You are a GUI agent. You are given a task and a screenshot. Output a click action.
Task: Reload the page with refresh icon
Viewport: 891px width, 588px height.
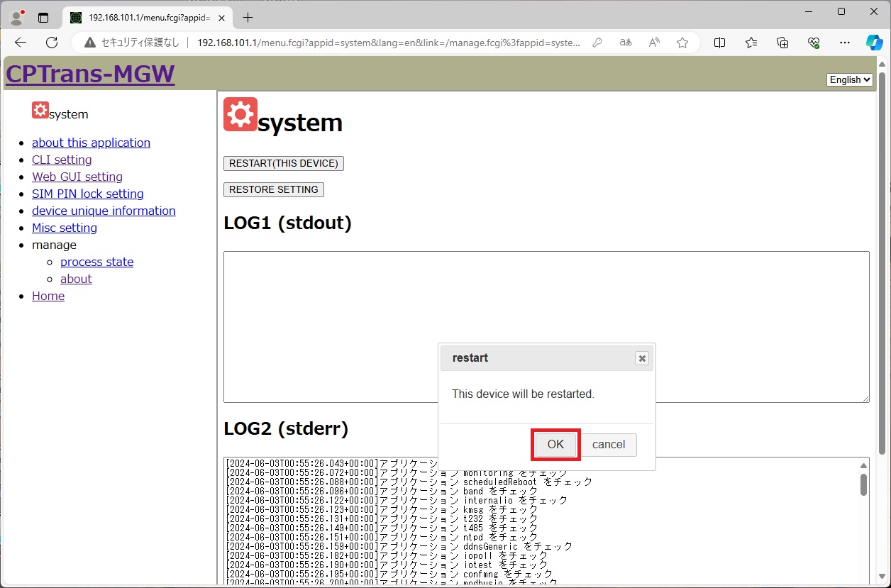click(x=52, y=43)
